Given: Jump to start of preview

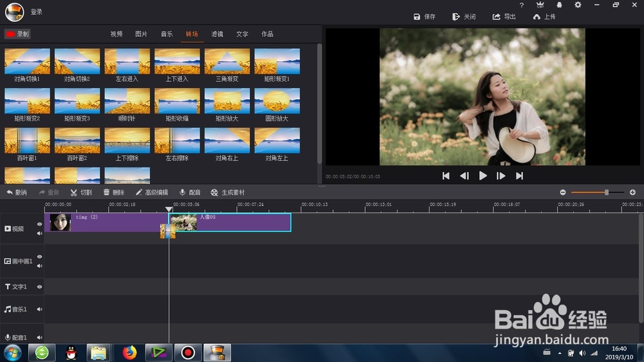Looking at the screenshot, I should pyautogui.click(x=446, y=176).
